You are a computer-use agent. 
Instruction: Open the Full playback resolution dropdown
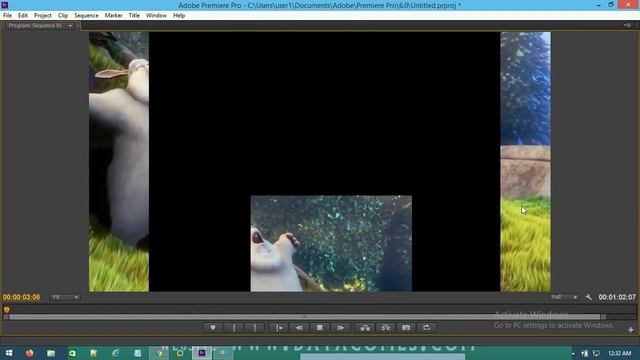pos(564,297)
